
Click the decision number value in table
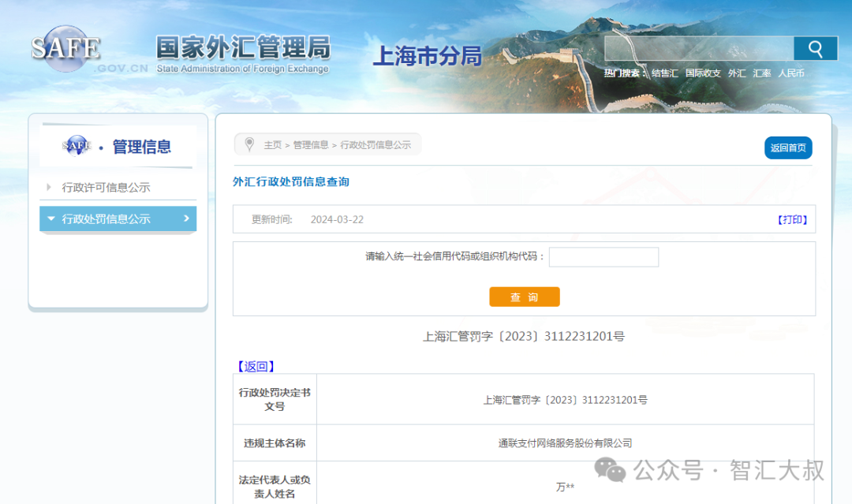565,400
